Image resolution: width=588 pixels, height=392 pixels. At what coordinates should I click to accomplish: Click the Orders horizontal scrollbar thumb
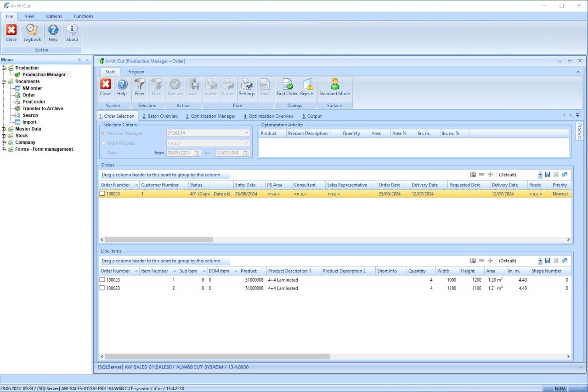(x=159, y=239)
